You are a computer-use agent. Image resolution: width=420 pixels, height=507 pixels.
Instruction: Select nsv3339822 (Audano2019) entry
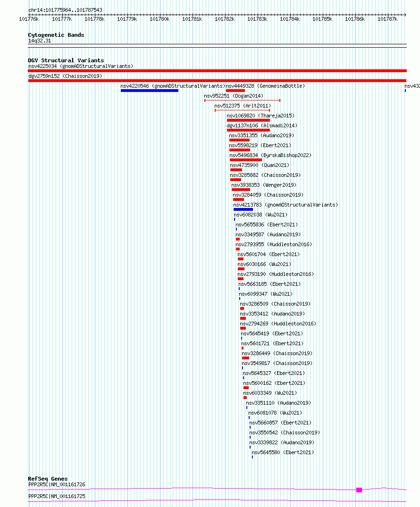[x=282, y=443]
